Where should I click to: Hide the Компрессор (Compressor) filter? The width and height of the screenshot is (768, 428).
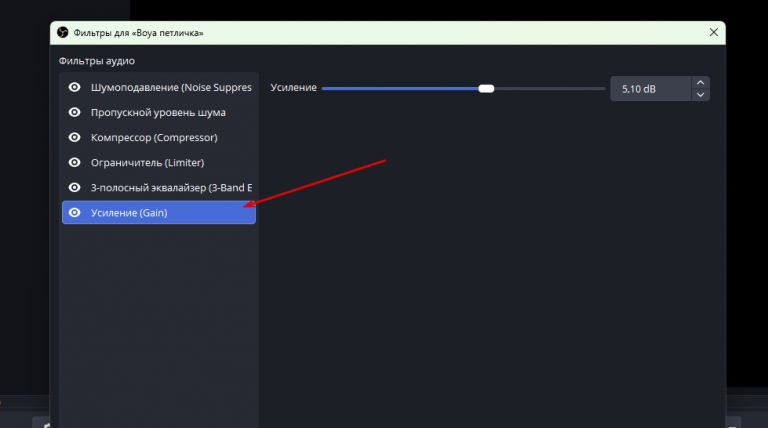pos(74,137)
